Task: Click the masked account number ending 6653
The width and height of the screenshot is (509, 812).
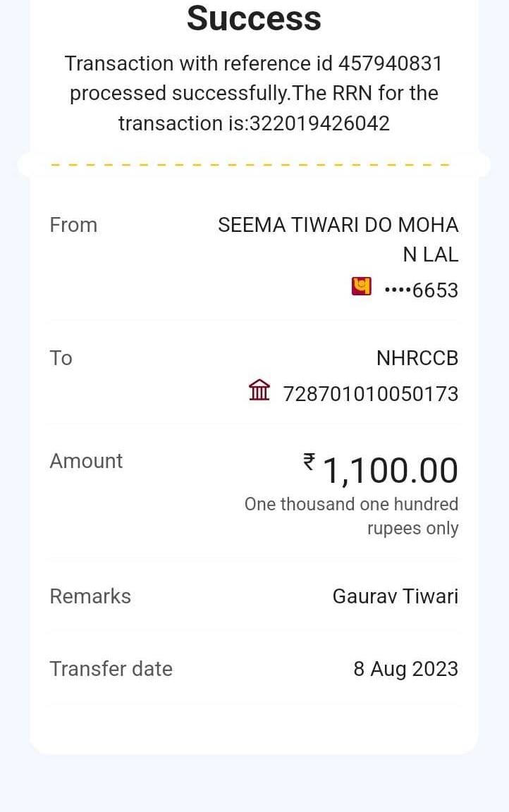Action: coord(421,290)
